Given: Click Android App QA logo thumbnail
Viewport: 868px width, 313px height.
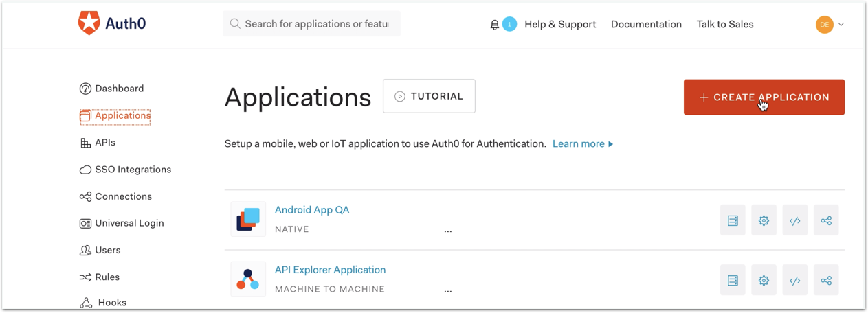Looking at the screenshot, I should coord(248,220).
